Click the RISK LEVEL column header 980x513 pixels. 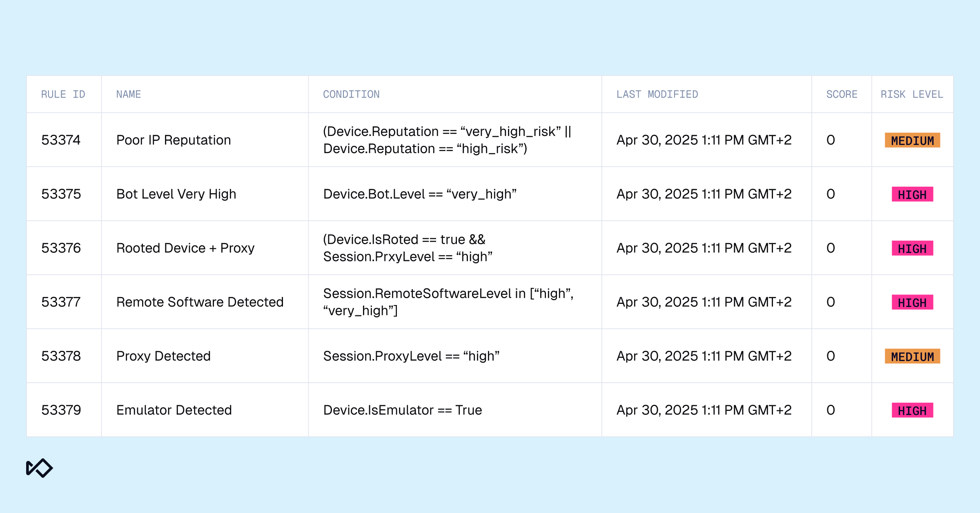pos(911,94)
